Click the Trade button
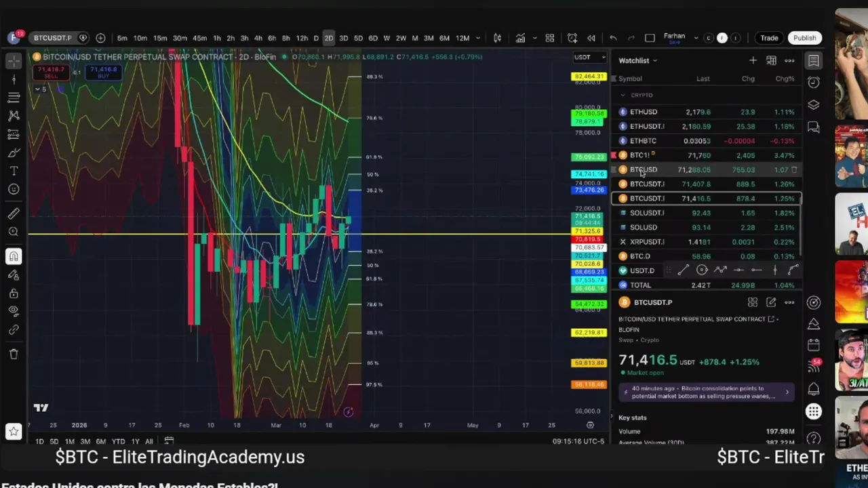 point(769,38)
